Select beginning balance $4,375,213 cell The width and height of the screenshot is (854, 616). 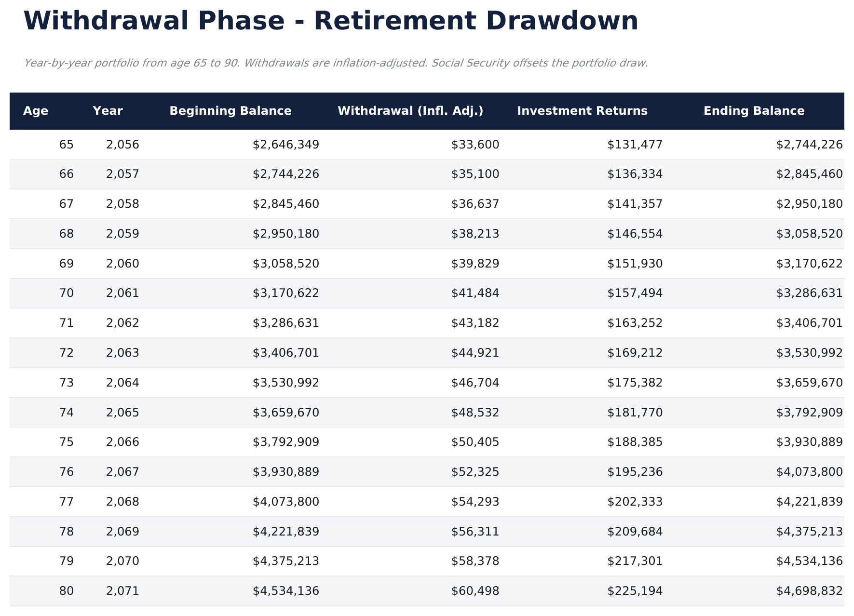(x=286, y=561)
